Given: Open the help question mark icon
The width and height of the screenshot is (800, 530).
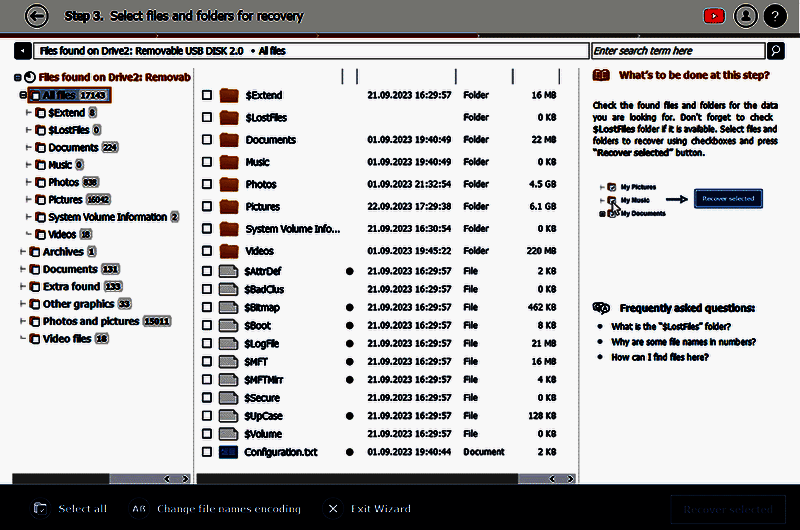Looking at the screenshot, I should point(775,16).
